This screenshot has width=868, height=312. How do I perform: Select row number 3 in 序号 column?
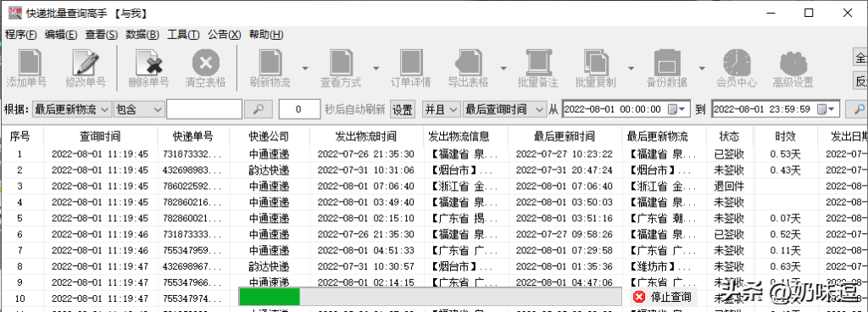tap(20, 186)
